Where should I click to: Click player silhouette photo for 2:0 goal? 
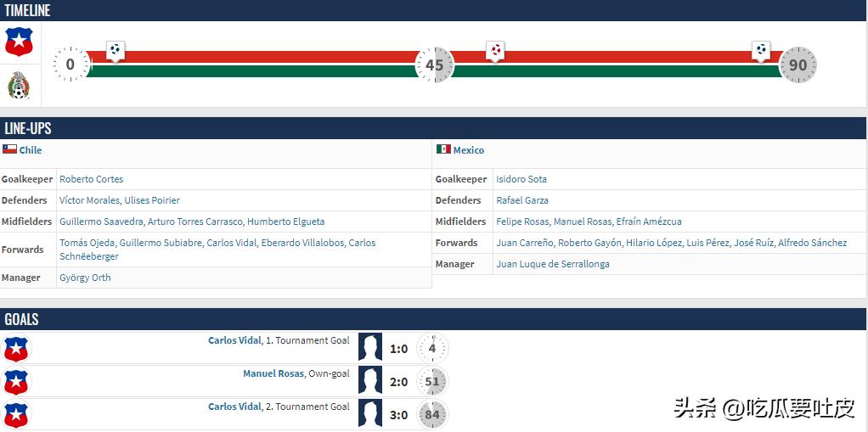point(370,380)
